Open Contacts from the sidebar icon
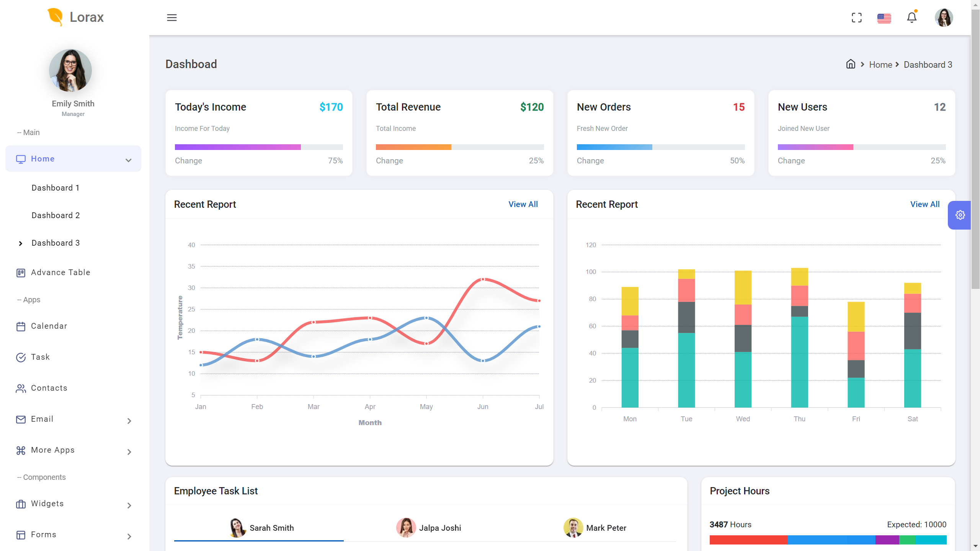Image resolution: width=980 pixels, height=551 pixels. click(x=21, y=388)
